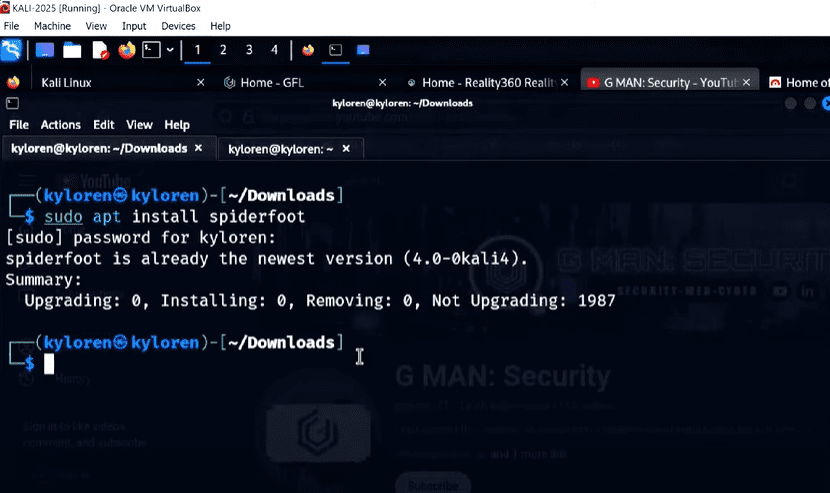Open the terminal's Actions menu

click(60, 125)
